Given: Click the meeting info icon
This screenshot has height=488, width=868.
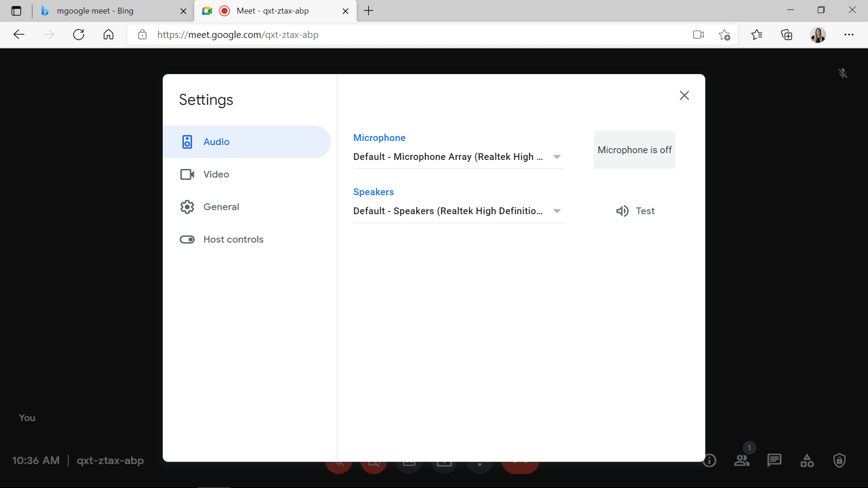Looking at the screenshot, I should click(x=710, y=460).
